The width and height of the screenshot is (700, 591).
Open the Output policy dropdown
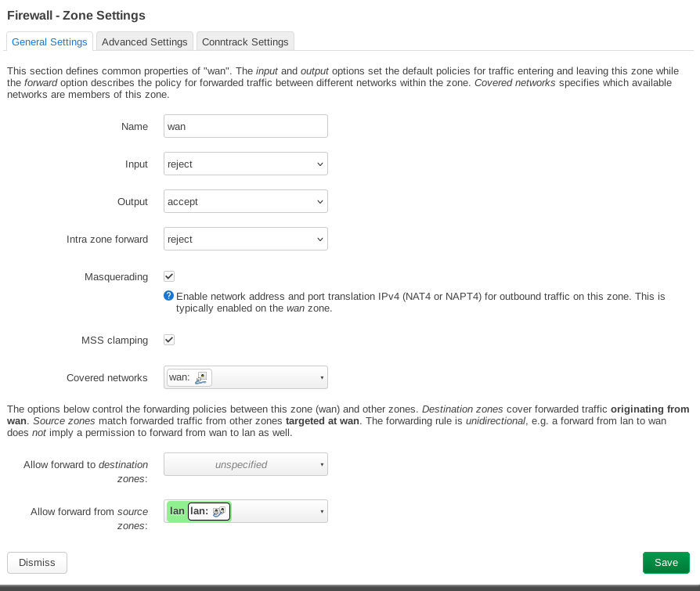246,201
